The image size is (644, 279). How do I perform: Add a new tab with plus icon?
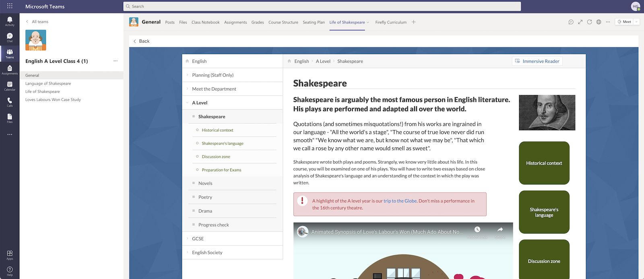click(413, 22)
